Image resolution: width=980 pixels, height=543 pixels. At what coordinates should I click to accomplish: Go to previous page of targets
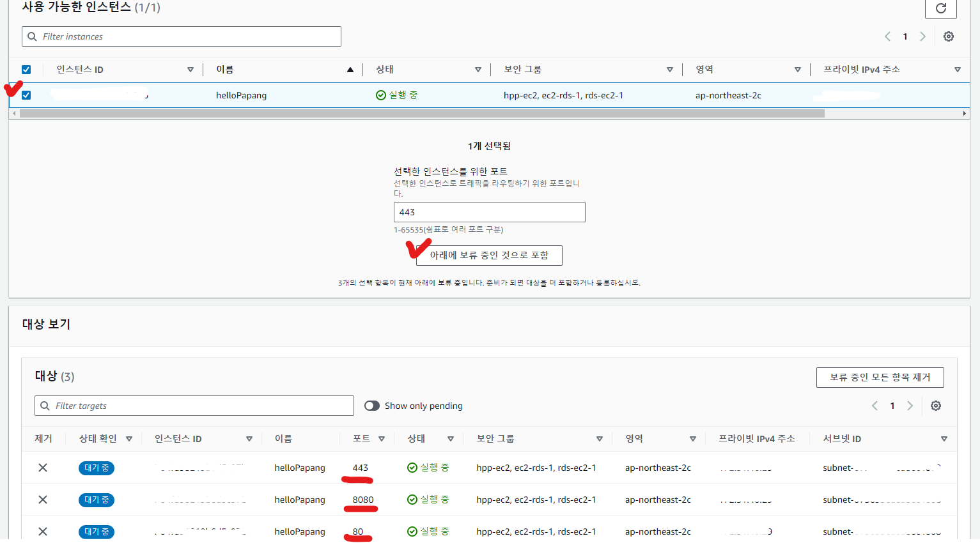tap(875, 406)
